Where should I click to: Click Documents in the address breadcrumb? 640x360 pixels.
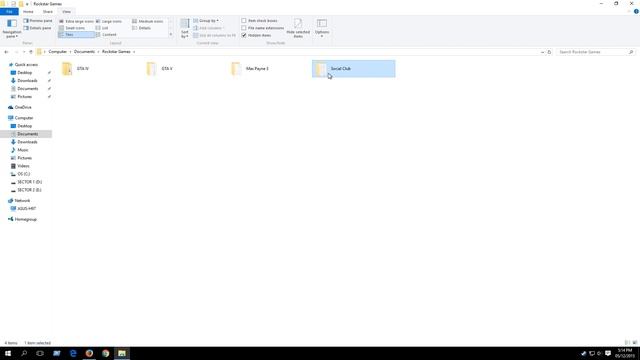pyautogui.click(x=84, y=52)
